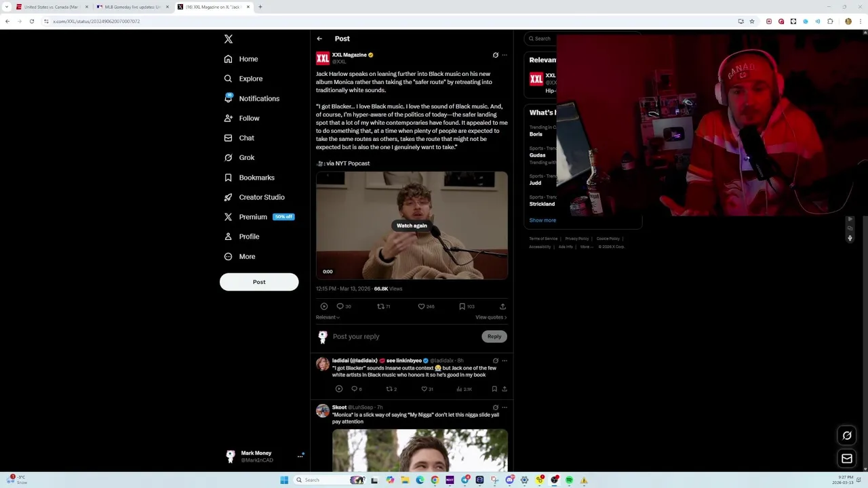
Task: Open the Windows Start menu
Action: (284, 480)
